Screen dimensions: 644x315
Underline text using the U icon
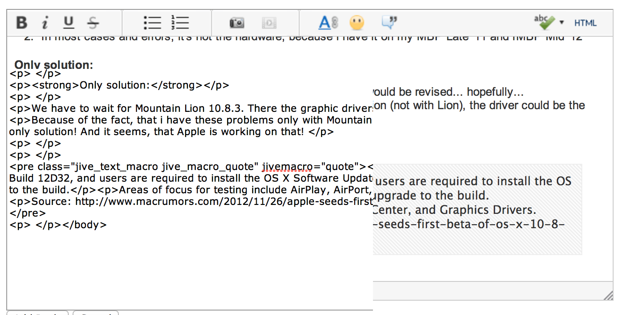click(x=68, y=22)
